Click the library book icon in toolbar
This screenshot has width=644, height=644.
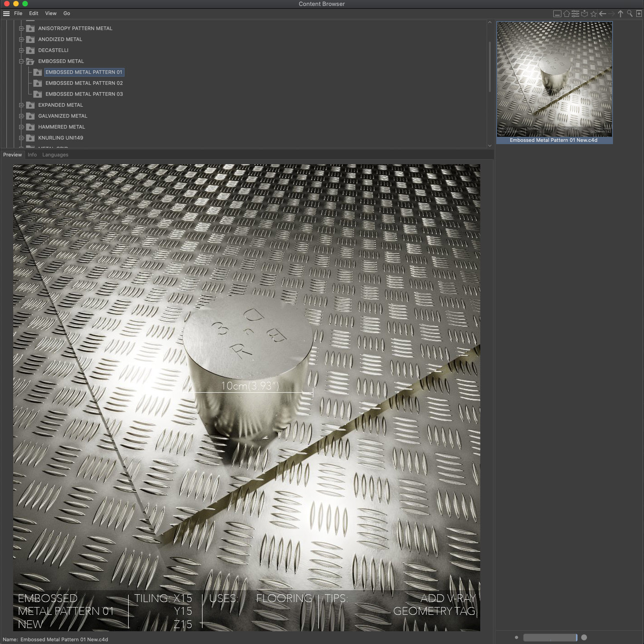point(584,14)
